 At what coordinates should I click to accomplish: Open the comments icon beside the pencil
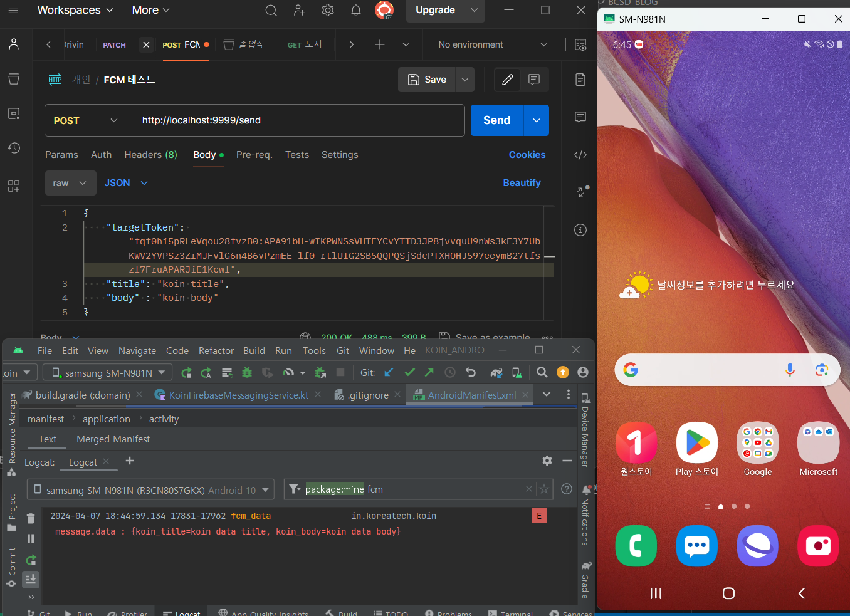pos(534,80)
